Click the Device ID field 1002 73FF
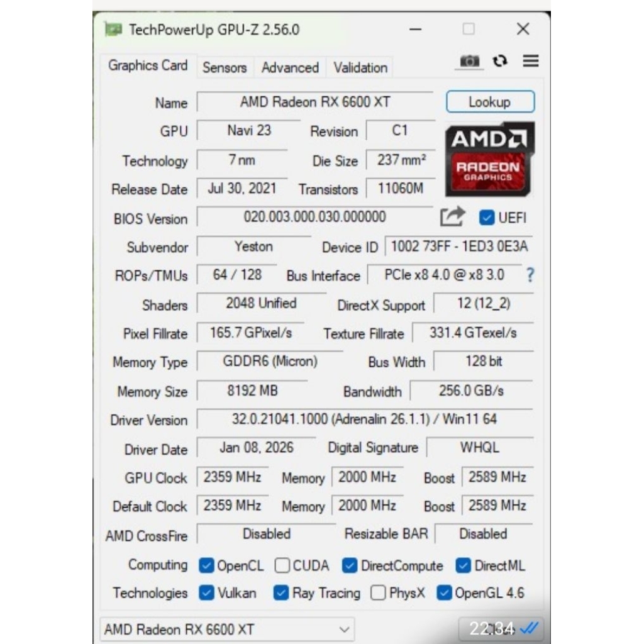The height and width of the screenshot is (644, 644). pyautogui.click(x=458, y=246)
